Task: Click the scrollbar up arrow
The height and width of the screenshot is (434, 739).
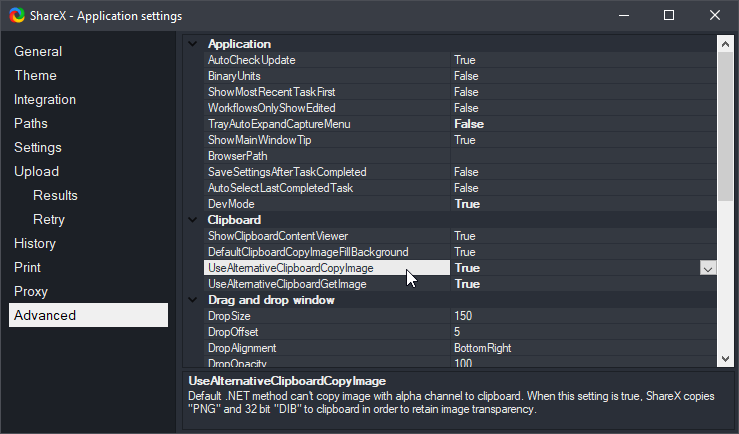Action: click(x=725, y=44)
